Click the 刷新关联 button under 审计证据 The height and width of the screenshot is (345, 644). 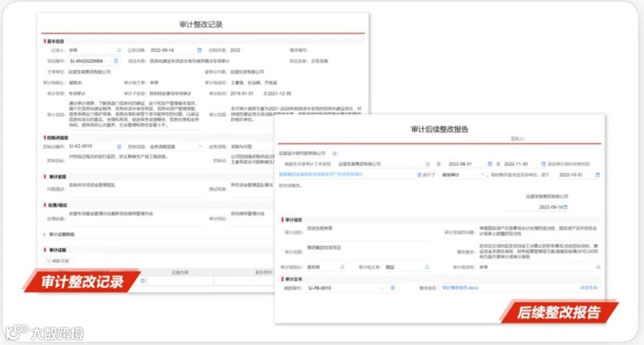[x=58, y=261]
